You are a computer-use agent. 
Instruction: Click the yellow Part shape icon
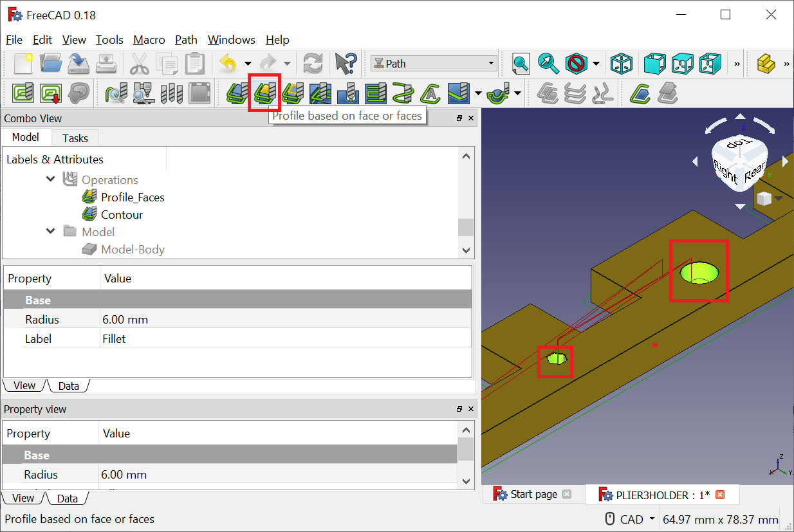[x=765, y=63]
